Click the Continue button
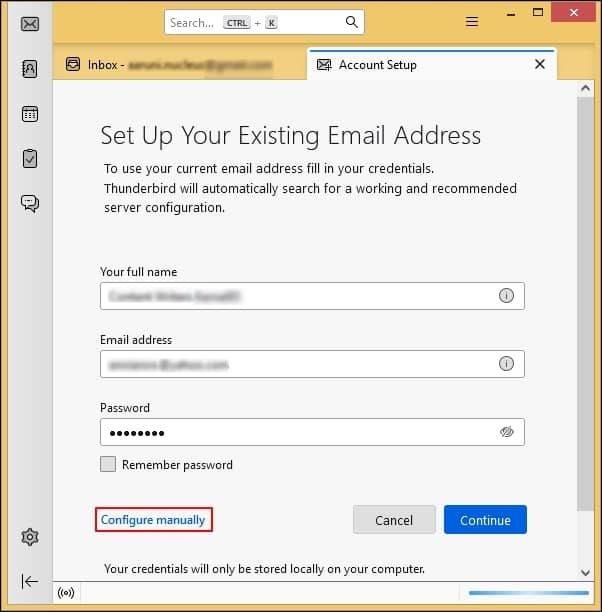Screen dimensions: 602x612 tap(485, 519)
